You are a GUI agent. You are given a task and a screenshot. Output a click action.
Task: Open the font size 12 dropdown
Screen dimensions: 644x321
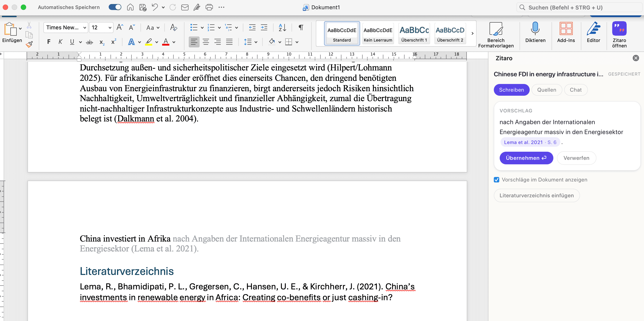(101, 27)
